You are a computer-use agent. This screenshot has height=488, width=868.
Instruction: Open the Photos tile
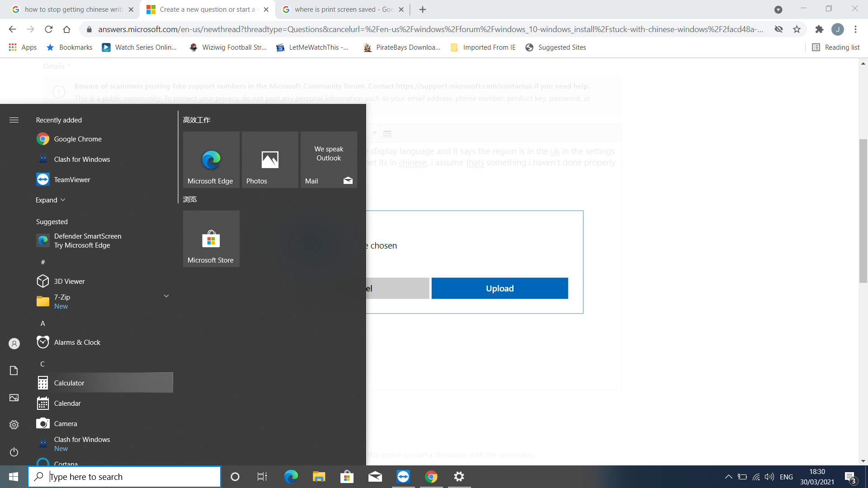tap(270, 160)
